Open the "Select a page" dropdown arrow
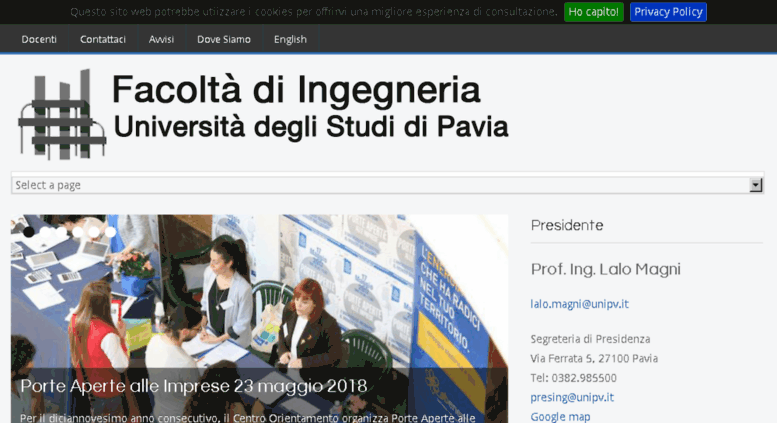 click(756, 185)
